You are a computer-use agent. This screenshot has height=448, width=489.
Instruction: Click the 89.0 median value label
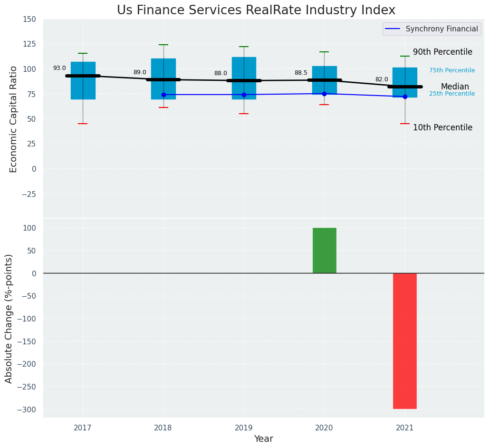(140, 73)
